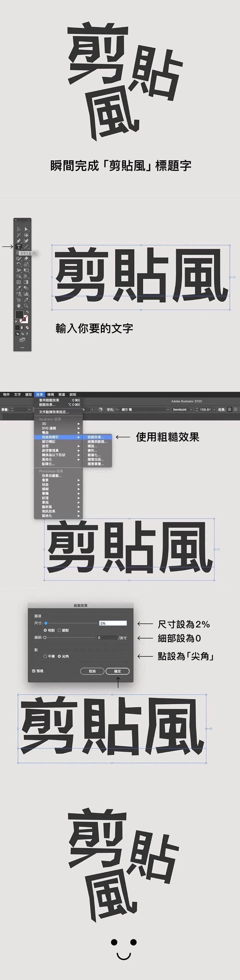Open the 效果 (Effect) menu
Viewport: 240px width, 980px height.
40,394
